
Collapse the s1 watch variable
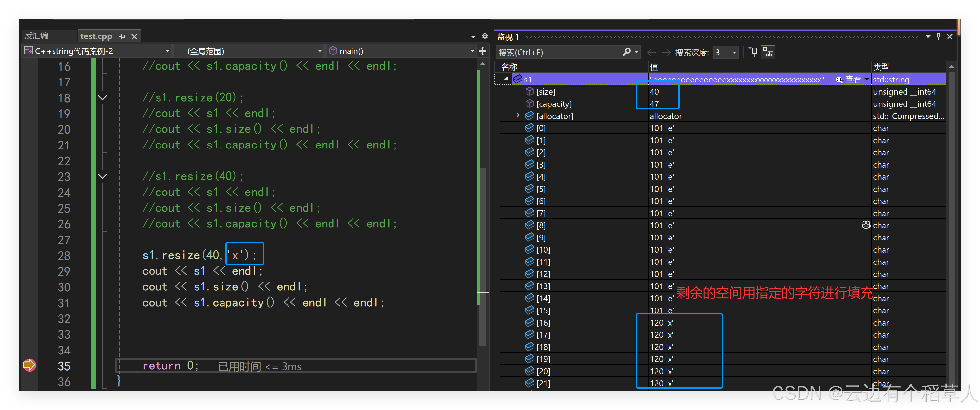[x=506, y=79]
